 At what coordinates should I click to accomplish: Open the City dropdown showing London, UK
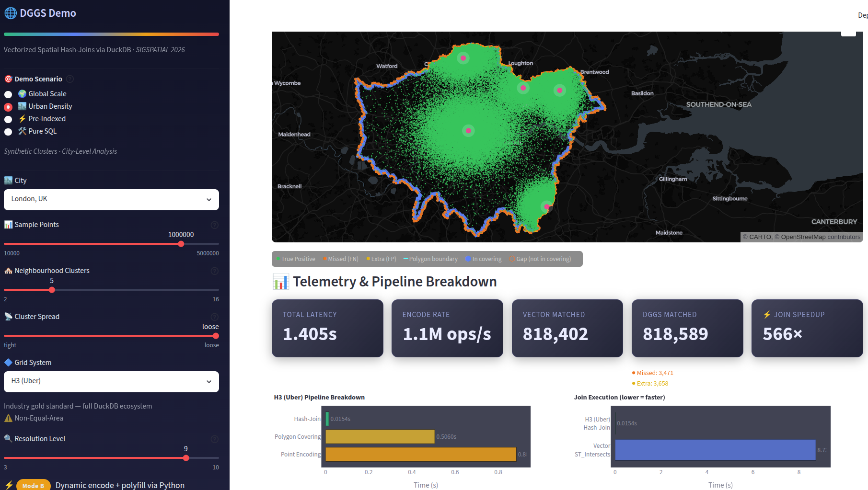[x=111, y=199]
